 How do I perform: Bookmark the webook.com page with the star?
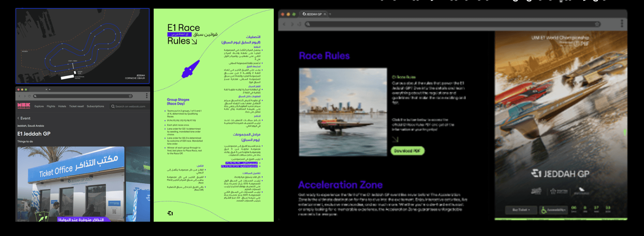click(x=130, y=96)
